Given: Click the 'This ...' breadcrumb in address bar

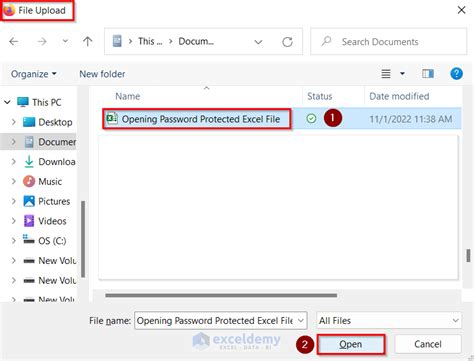Looking at the screenshot, I should pos(150,41).
